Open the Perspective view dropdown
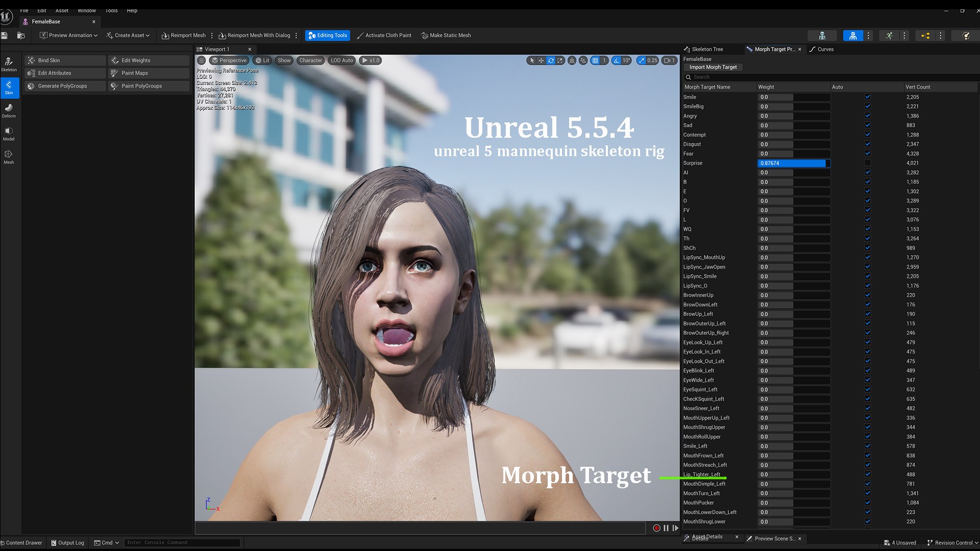This screenshot has width=980, height=551. click(229, 60)
